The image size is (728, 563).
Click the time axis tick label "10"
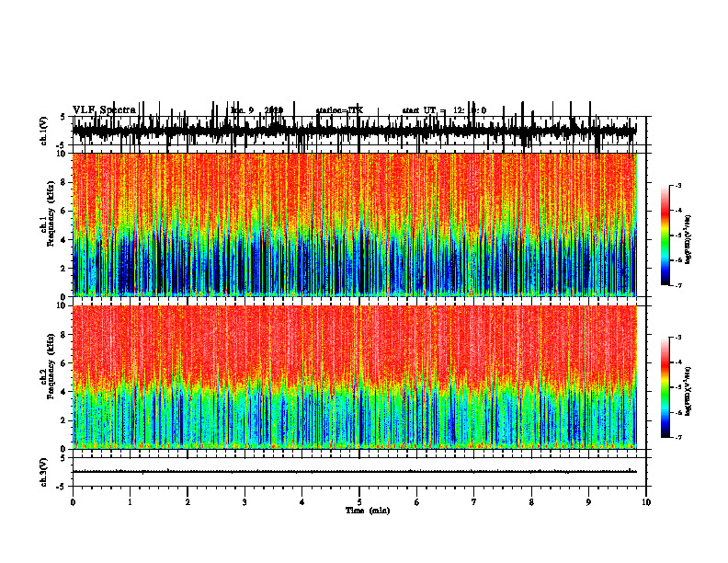646,502
